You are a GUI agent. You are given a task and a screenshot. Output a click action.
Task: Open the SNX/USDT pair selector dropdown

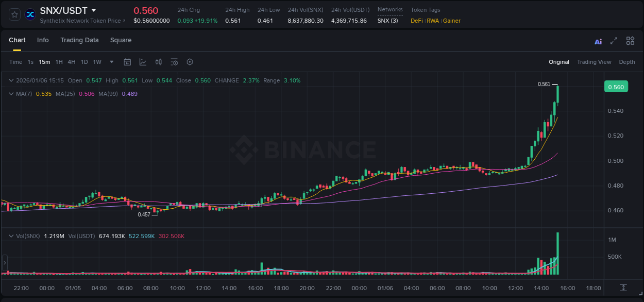pos(93,10)
